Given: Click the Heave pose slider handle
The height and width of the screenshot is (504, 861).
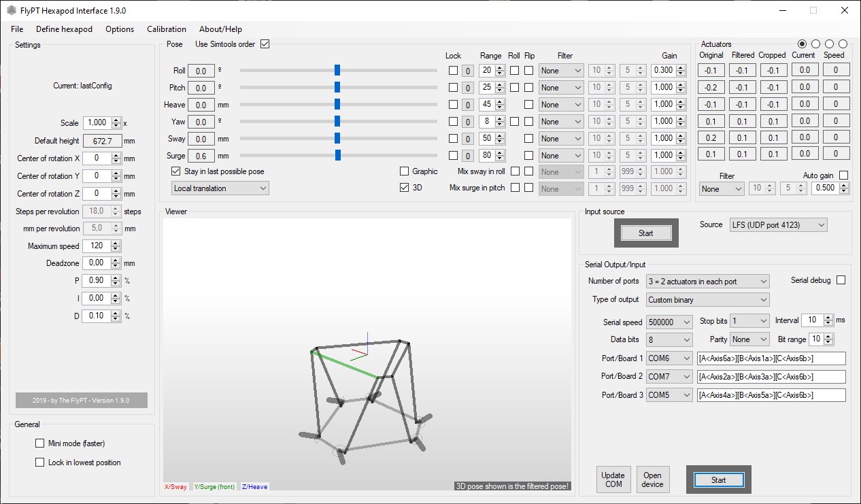Looking at the screenshot, I should pyautogui.click(x=337, y=104).
